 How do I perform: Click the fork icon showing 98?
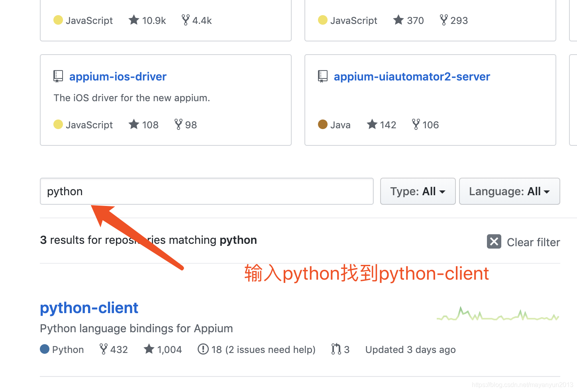[178, 124]
